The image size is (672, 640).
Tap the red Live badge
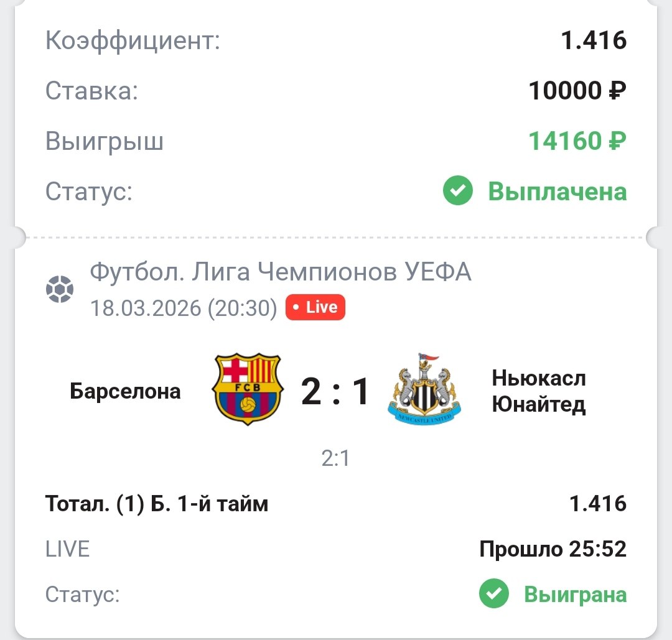tap(315, 307)
